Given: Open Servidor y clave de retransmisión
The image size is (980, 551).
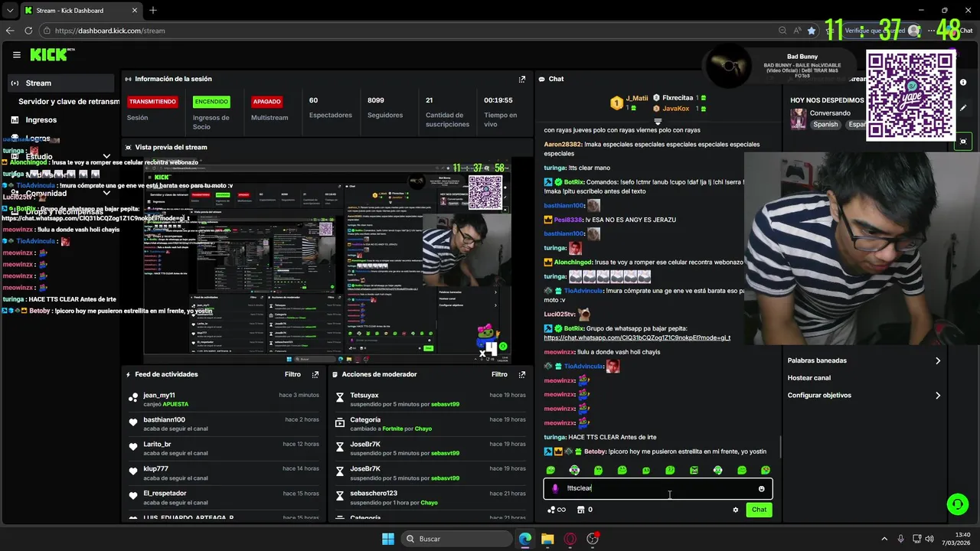Looking at the screenshot, I should pos(69,101).
